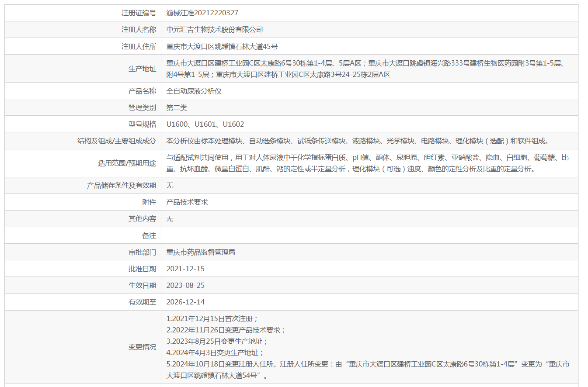The image size is (588, 387).
Task: Click intended use text starting 与适配试剂共同使用
Action: click(368, 163)
